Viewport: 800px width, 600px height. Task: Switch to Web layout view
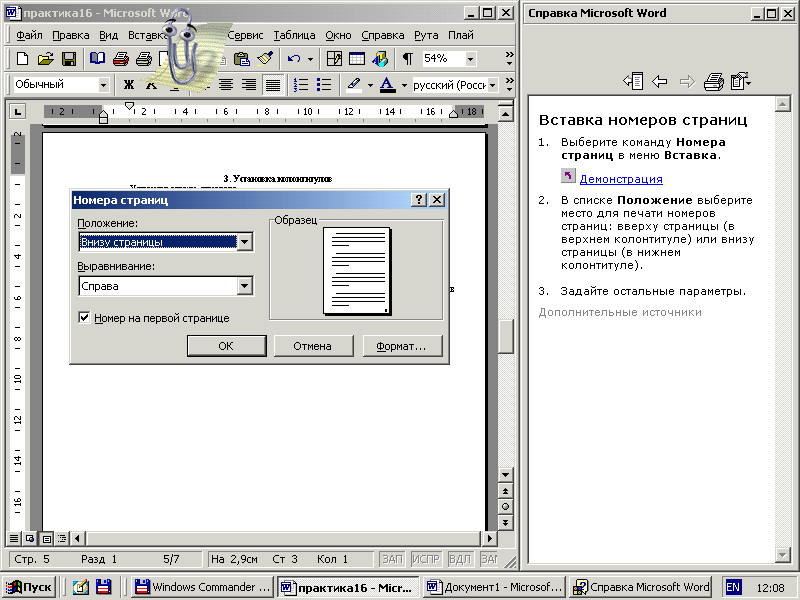(30, 538)
